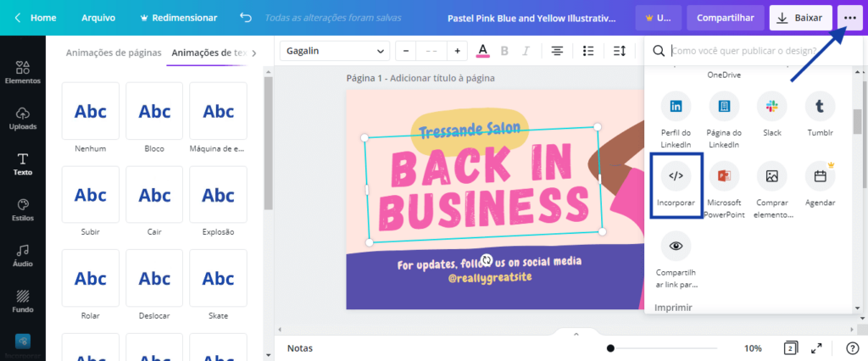
Task: Toggle bold formatting
Action: pyautogui.click(x=504, y=51)
